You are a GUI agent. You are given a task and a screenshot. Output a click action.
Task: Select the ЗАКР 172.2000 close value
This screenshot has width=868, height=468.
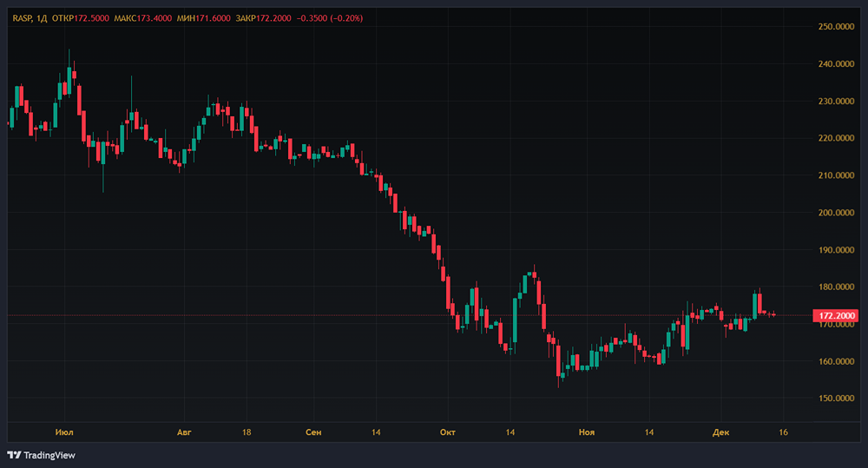263,18
